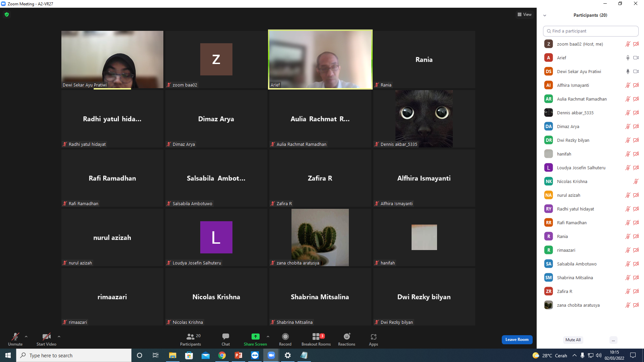Open Task View on the taskbar
The image size is (644, 362).
(x=156, y=355)
